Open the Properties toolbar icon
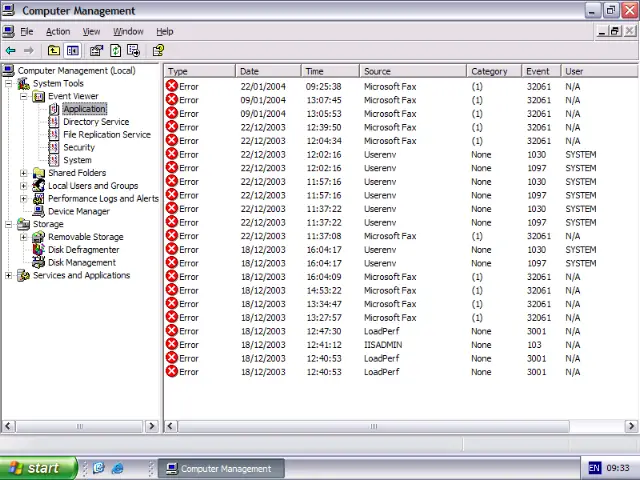This screenshot has width=640, height=480. [96, 51]
